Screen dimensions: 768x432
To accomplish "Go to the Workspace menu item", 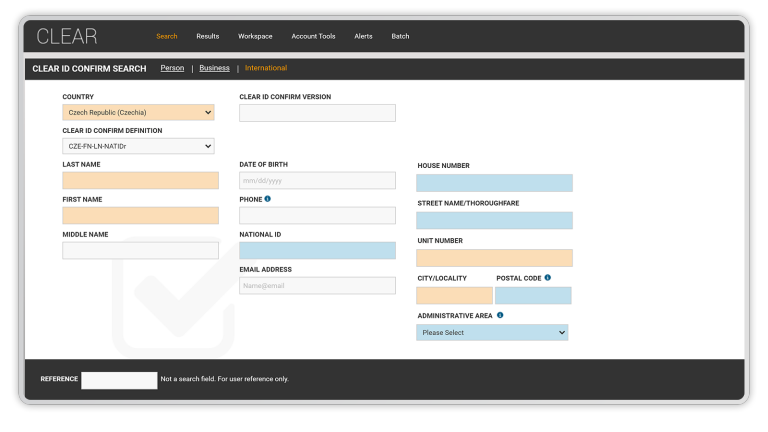I will pyautogui.click(x=255, y=37).
